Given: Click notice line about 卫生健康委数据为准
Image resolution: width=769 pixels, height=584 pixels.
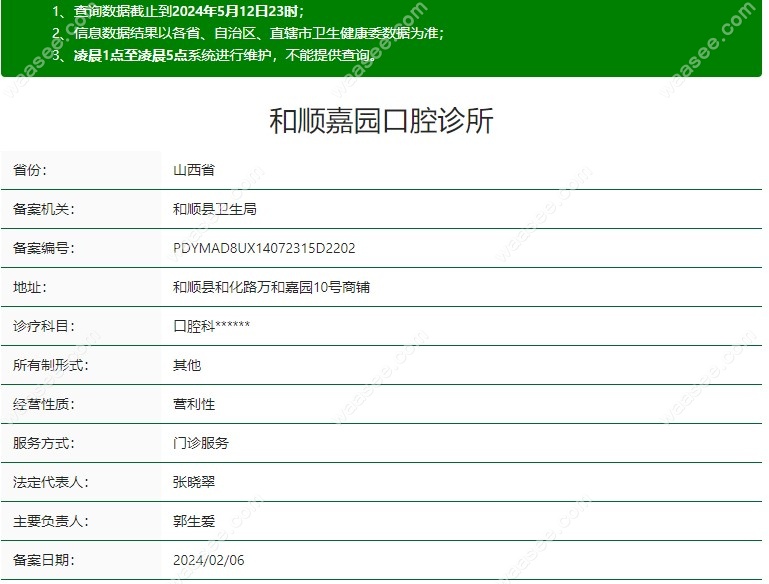Looking at the screenshot, I should click(248, 33).
